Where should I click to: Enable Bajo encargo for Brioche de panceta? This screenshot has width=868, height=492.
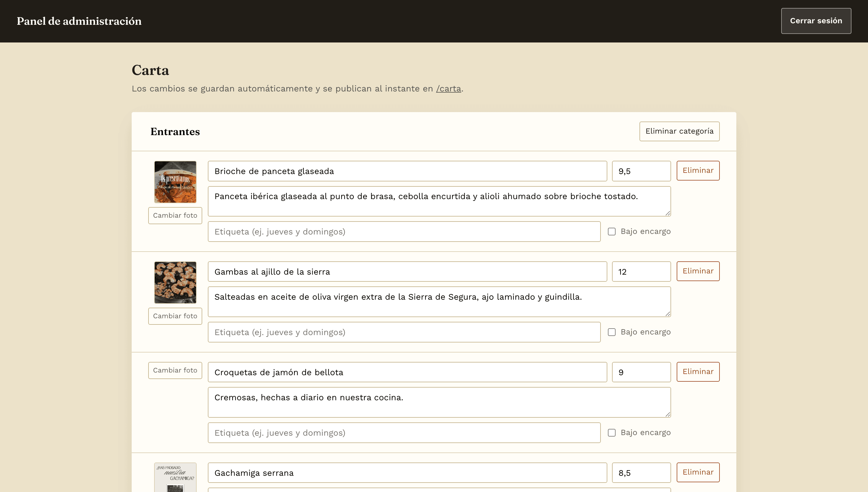(611, 232)
